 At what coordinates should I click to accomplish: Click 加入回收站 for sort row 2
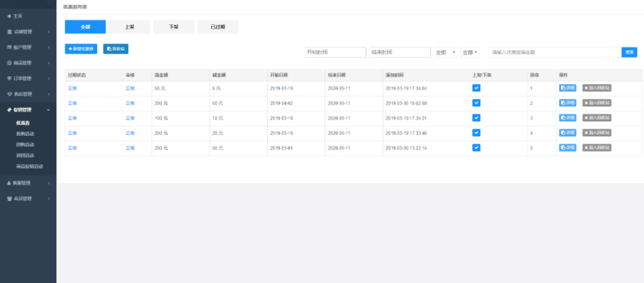597,103
